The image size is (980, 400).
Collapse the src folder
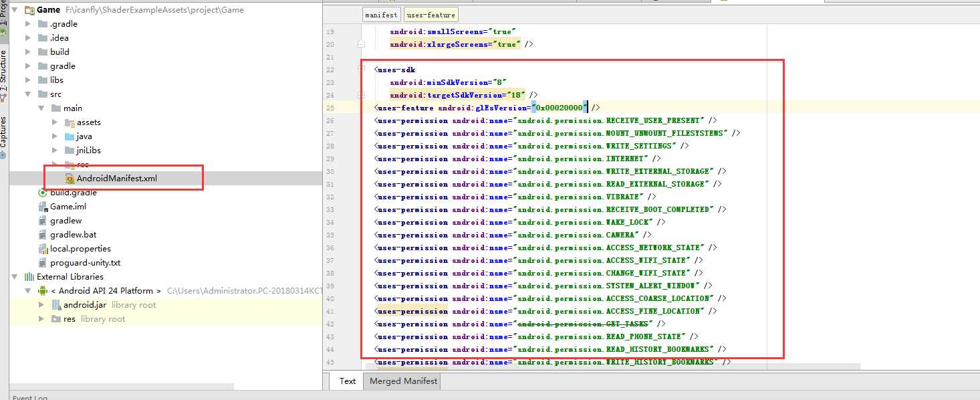click(27, 94)
